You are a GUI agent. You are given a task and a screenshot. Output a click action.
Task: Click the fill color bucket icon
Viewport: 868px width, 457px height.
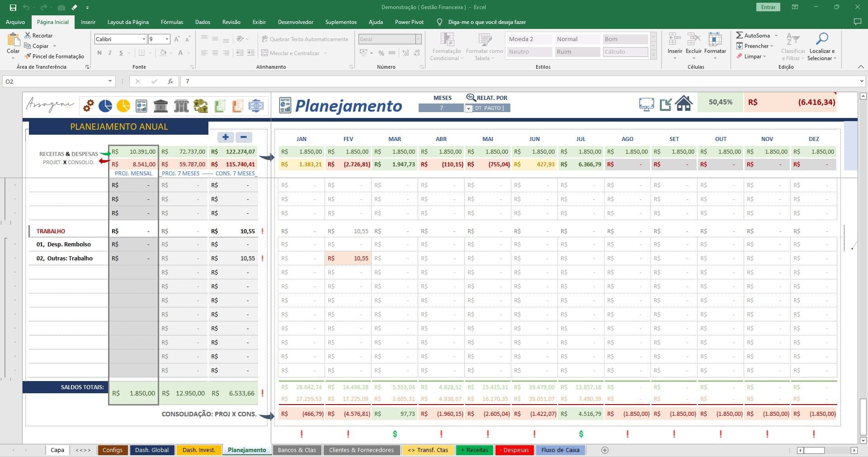(163, 53)
